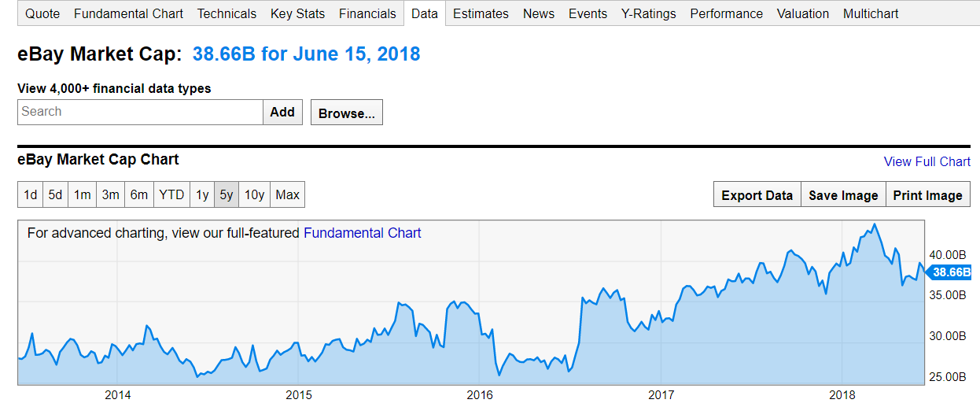The image size is (980, 418).
Task: Click the Add button
Action: point(282,112)
